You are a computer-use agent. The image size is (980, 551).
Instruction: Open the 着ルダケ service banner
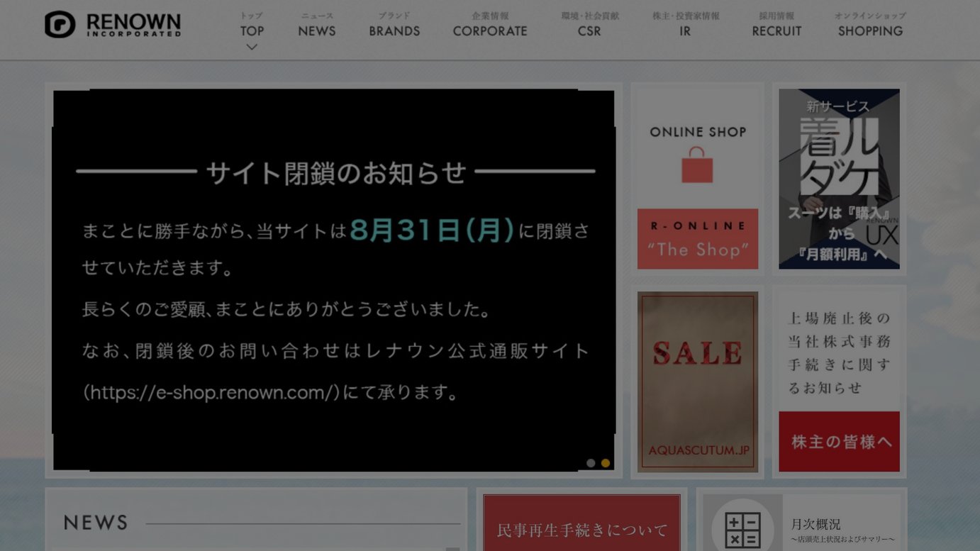tap(839, 179)
